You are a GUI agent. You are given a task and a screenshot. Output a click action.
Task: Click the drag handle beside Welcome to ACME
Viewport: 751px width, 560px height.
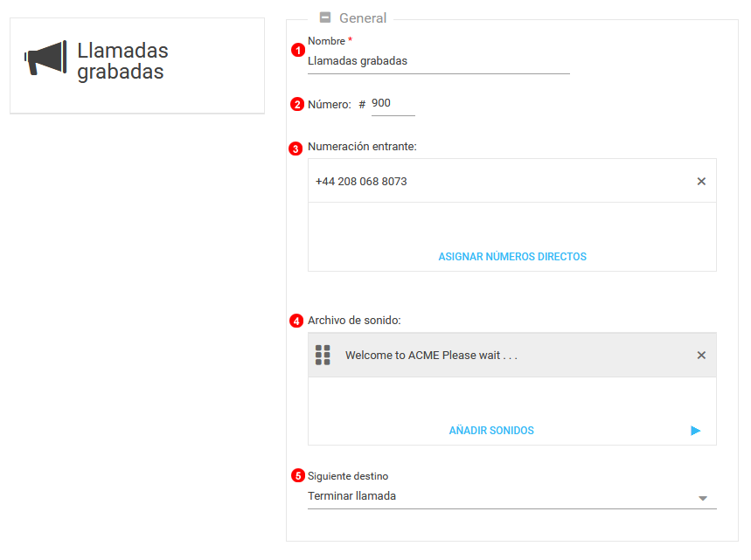point(323,355)
